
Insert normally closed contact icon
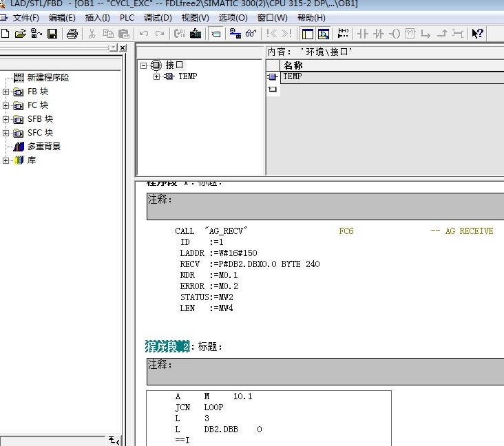tap(379, 34)
